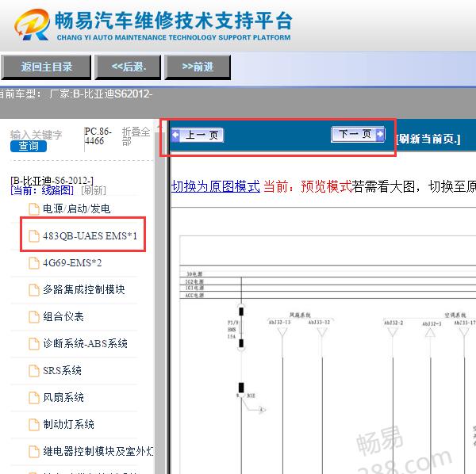This screenshot has width=476, height=474.
Task: Click the left arrow icon on 上一页
Action: pos(175,135)
